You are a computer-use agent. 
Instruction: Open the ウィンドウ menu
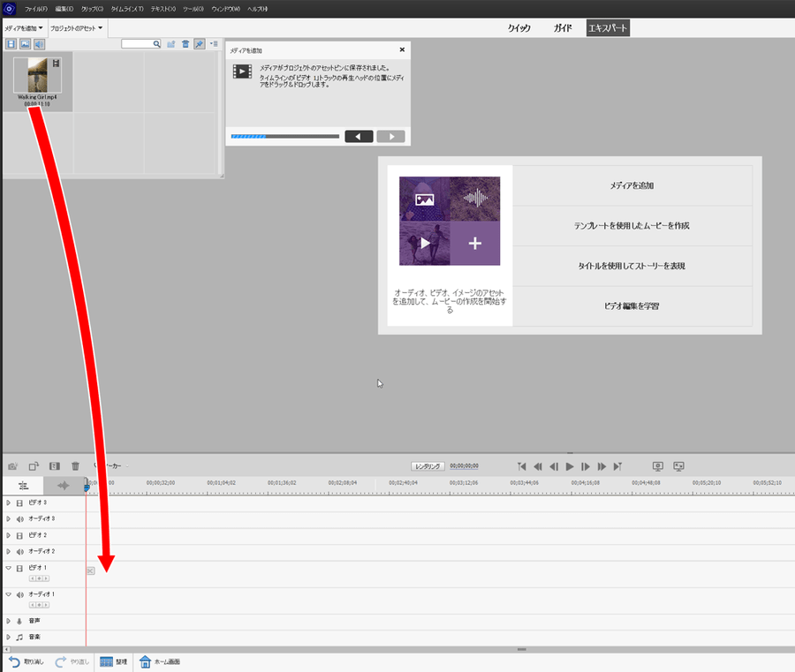pyautogui.click(x=225, y=9)
